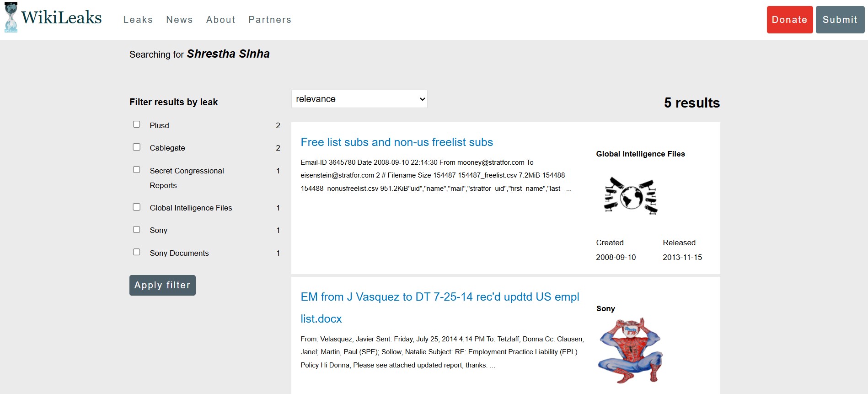This screenshot has width=868, height=394.
Task: Click the WikiLeaks site title text
Action: tap(62, 18)
